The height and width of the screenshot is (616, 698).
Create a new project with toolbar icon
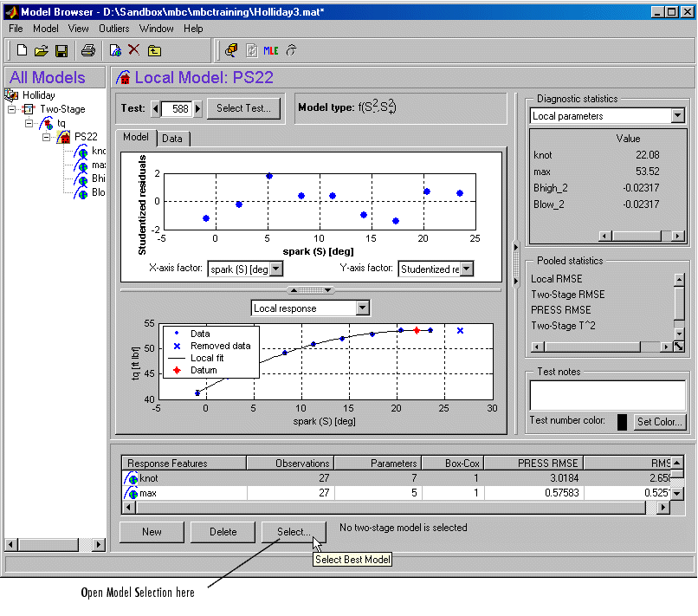point(22,50)
